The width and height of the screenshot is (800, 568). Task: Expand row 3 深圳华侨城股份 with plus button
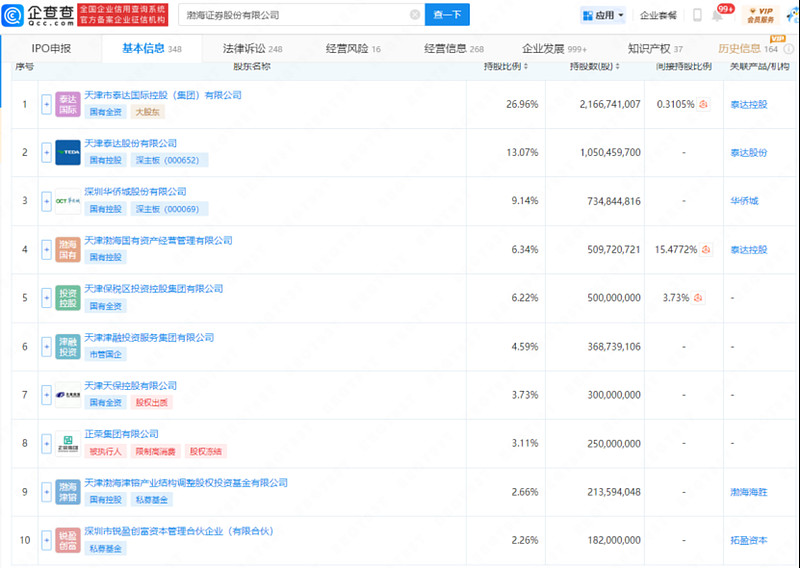(46, 201)
